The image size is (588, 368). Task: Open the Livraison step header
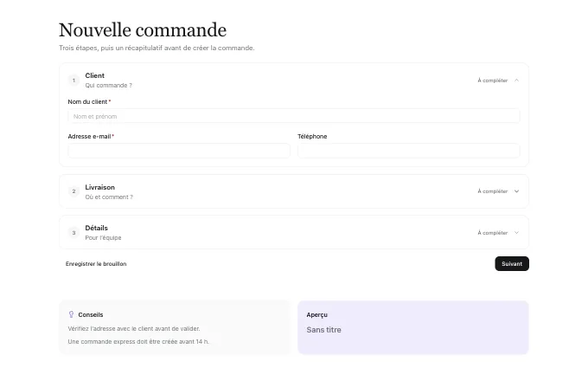(294, 191)
